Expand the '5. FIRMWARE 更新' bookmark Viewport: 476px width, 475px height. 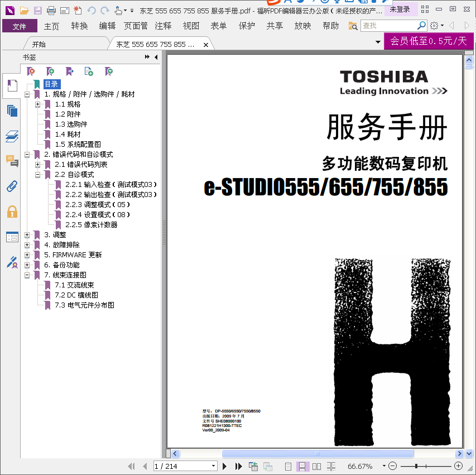pyautogui.click(x=27, y=255)
